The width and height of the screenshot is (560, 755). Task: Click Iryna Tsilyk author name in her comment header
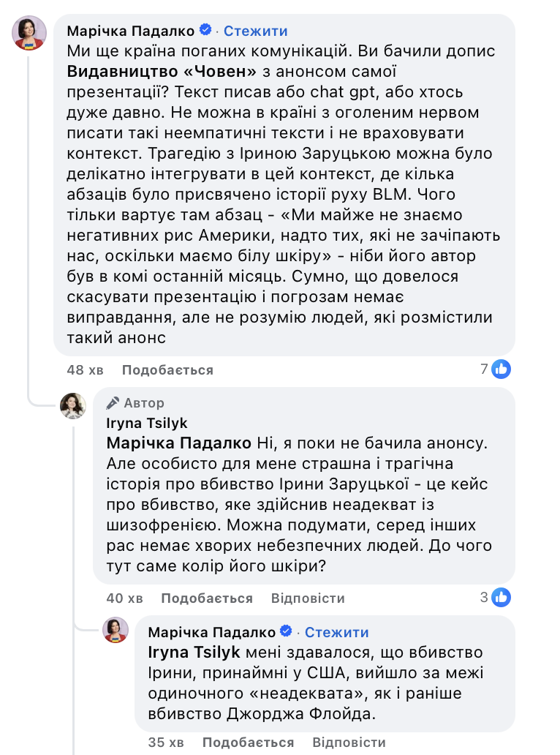coord(147,423)
